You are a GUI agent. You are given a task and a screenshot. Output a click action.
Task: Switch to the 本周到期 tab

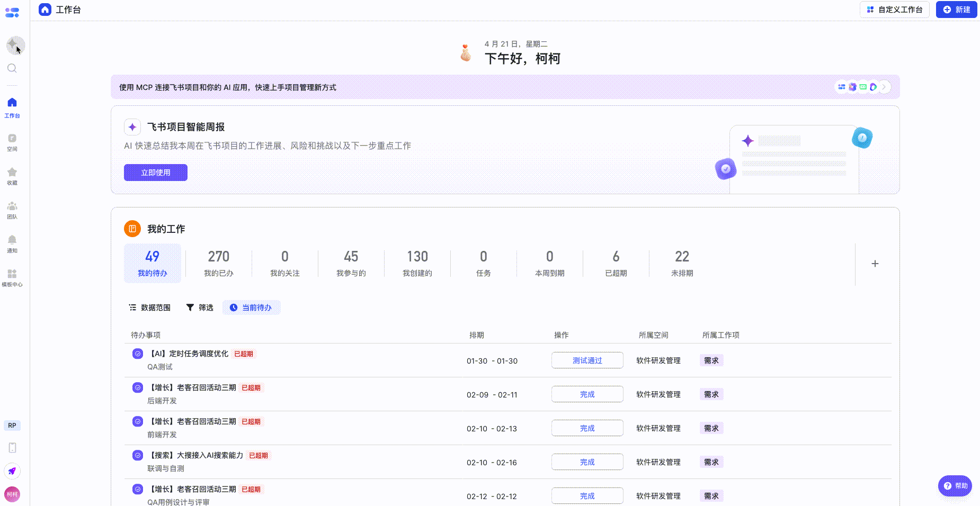550,263
